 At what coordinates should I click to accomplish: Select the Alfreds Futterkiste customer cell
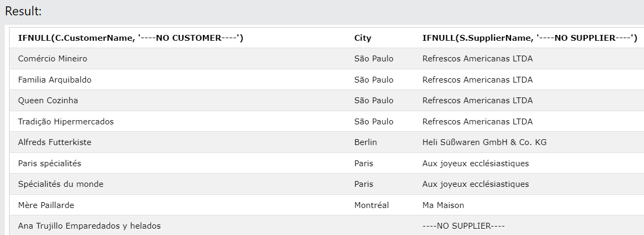(55, 142)
